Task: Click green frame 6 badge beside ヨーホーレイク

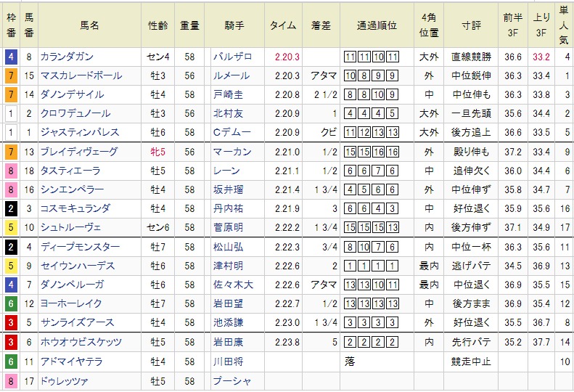Action: [9, 303]
